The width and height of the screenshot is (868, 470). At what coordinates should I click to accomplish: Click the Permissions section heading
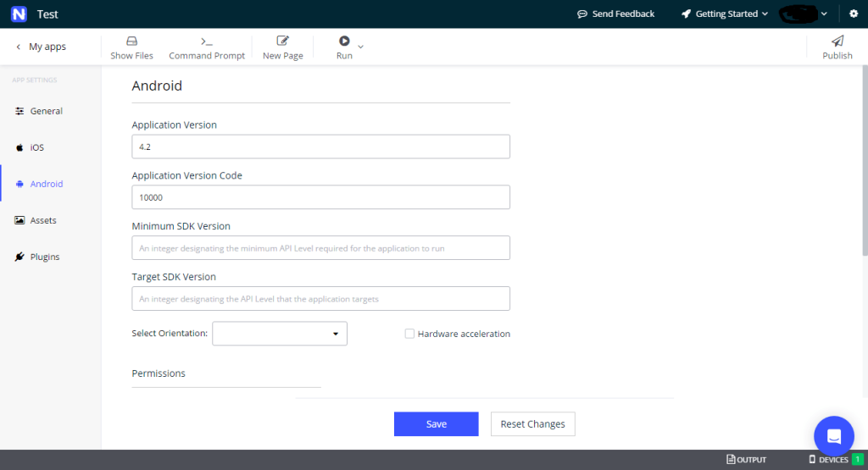click(x=159, y=373)
